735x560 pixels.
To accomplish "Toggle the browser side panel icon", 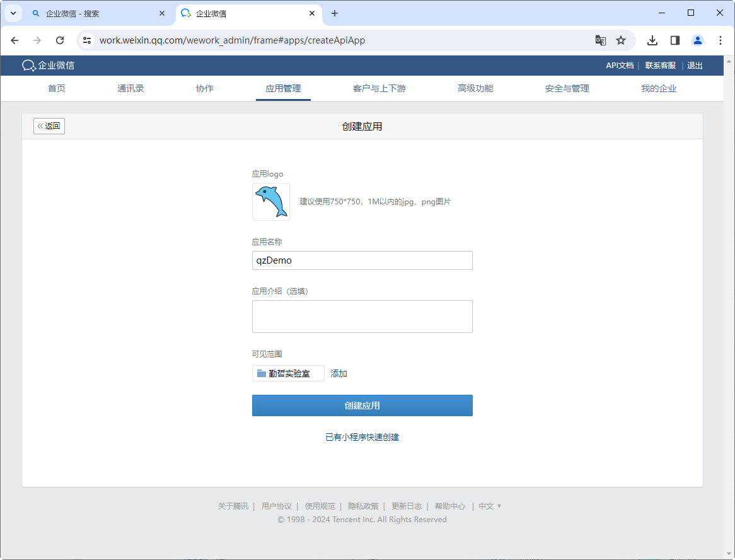I will (675, 40).
